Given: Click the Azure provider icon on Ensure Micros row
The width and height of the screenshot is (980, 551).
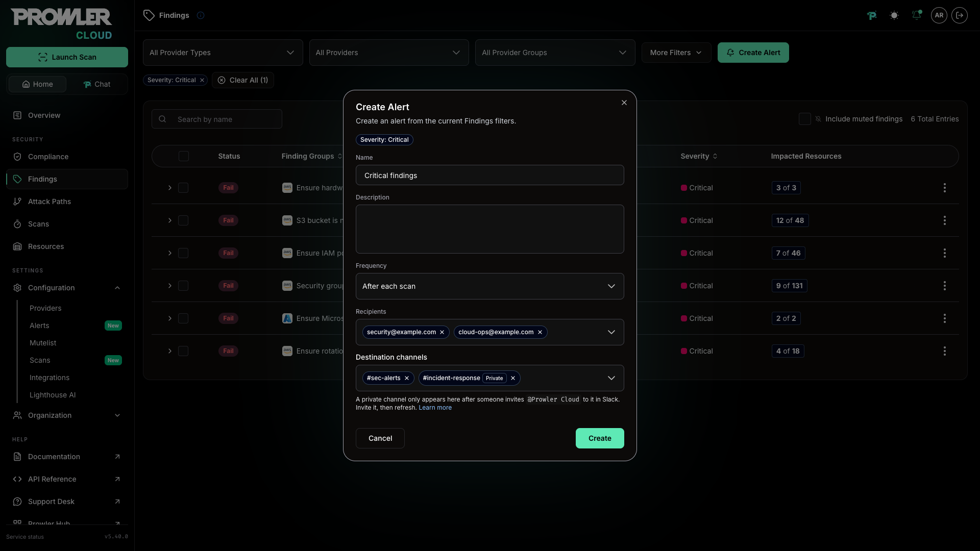Looking at the screenshot, I should pos(287,318).
